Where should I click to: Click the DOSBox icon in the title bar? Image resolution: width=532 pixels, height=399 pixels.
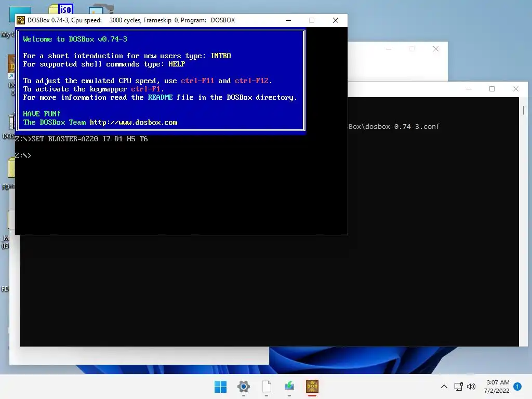(21, 20)
